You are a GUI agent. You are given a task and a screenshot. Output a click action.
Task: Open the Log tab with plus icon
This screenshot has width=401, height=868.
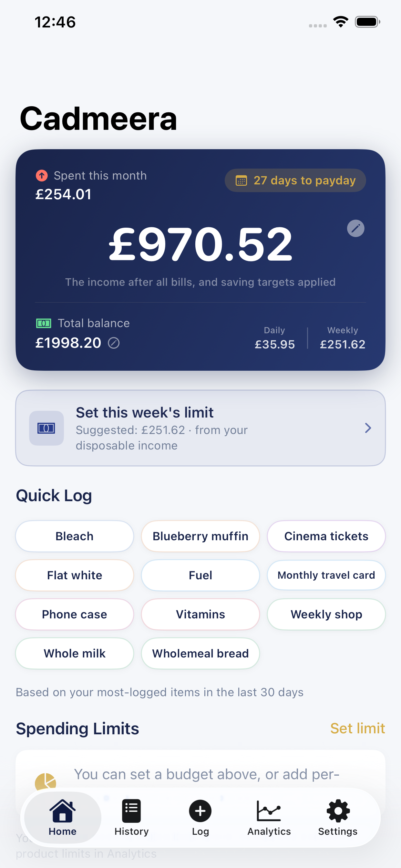coord(200,817)
